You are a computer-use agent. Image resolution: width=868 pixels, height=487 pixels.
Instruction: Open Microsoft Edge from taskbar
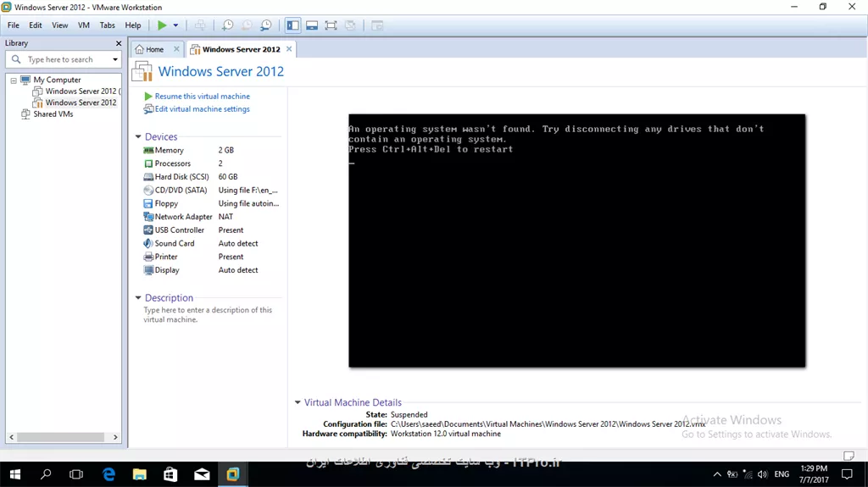click(x=109, y=474)
